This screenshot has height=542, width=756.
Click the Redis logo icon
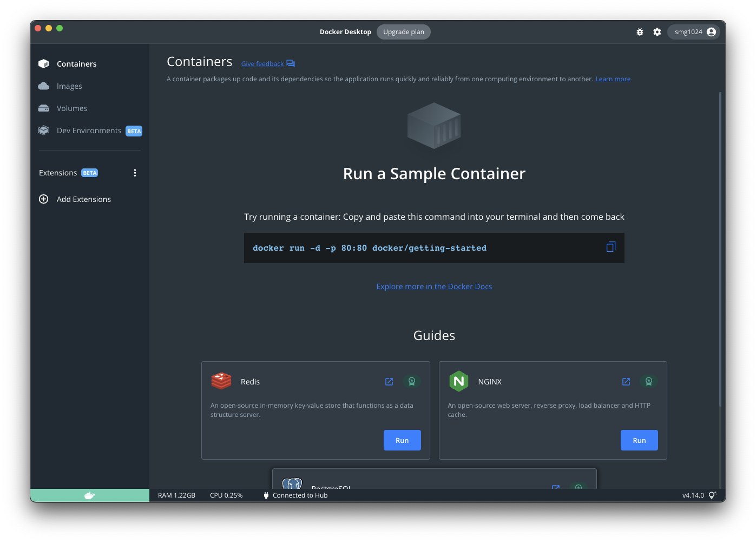(x=221, y=381)
